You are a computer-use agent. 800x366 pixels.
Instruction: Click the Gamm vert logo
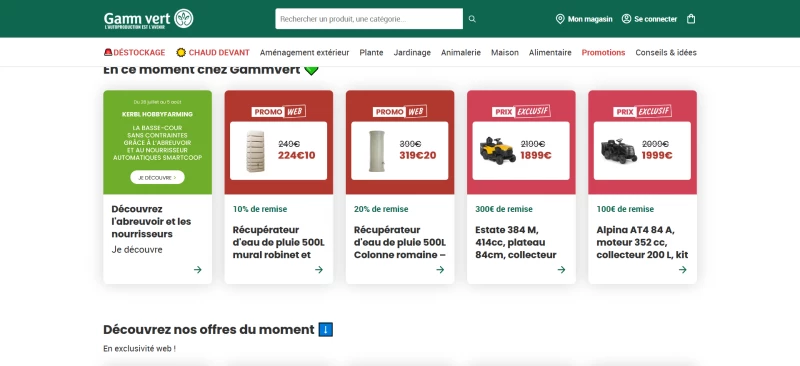click(148, 19)
